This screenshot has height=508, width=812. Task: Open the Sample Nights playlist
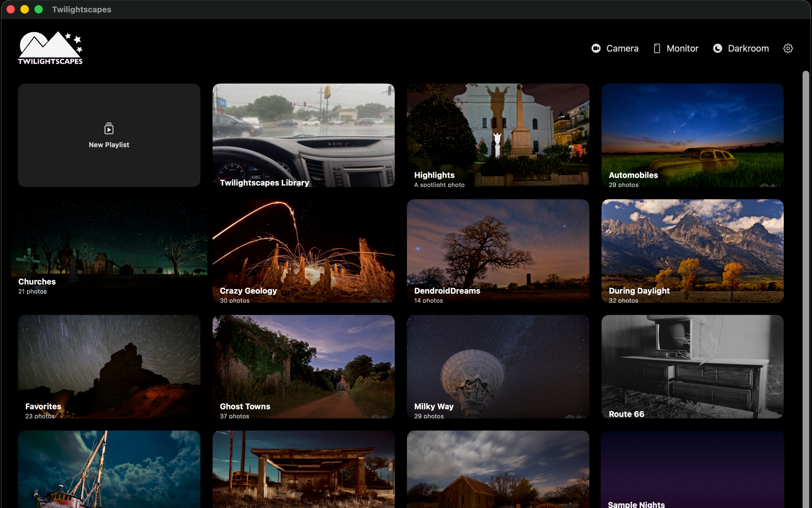click(692, 469)
